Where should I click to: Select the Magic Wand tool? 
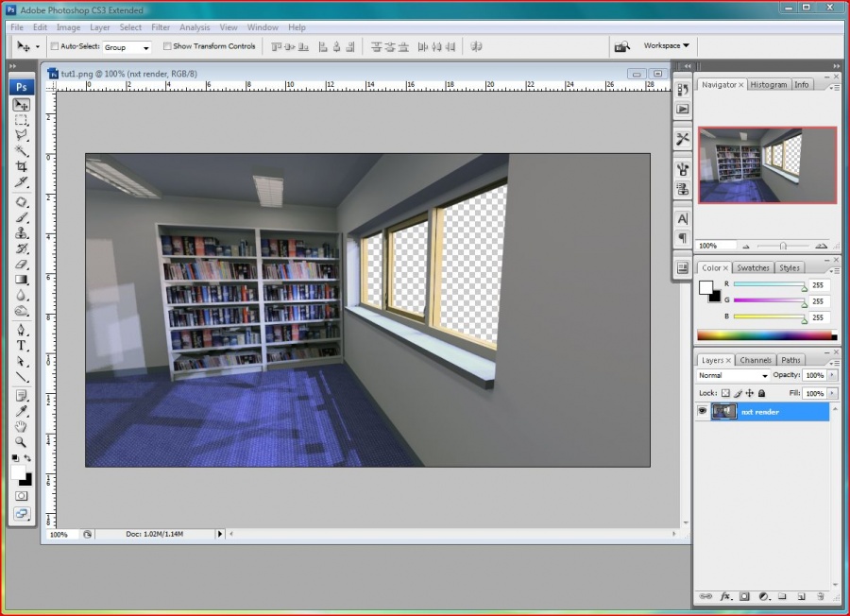pos(21,151)
